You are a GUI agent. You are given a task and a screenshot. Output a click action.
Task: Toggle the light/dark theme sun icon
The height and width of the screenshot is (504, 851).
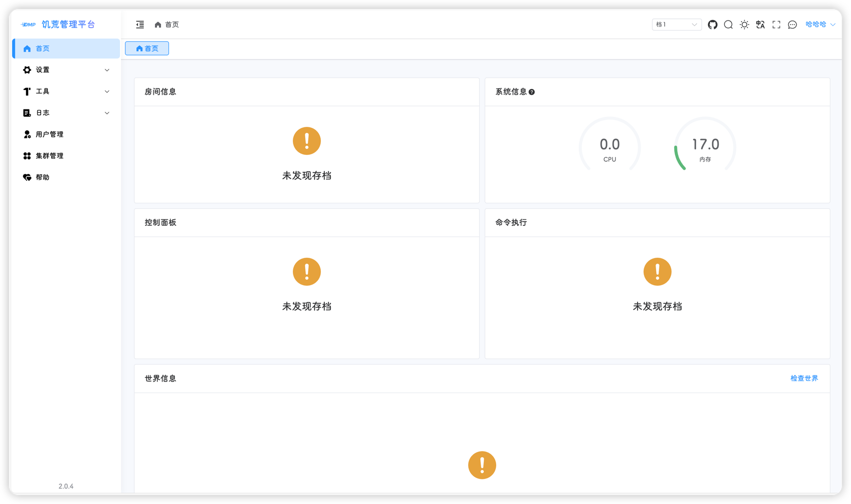(x=745, y=24)
